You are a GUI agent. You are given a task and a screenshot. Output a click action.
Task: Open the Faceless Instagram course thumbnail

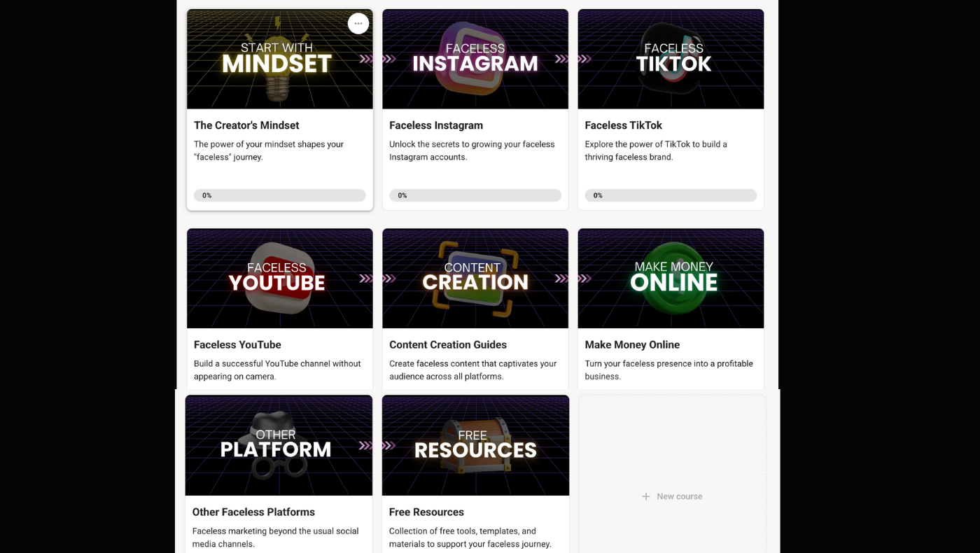[475, 59]
